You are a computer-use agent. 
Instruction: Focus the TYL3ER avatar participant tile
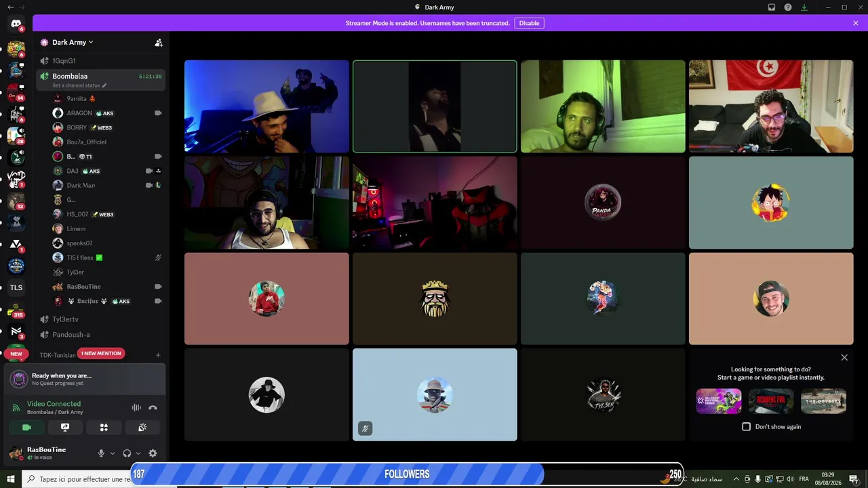pos(603,394)
